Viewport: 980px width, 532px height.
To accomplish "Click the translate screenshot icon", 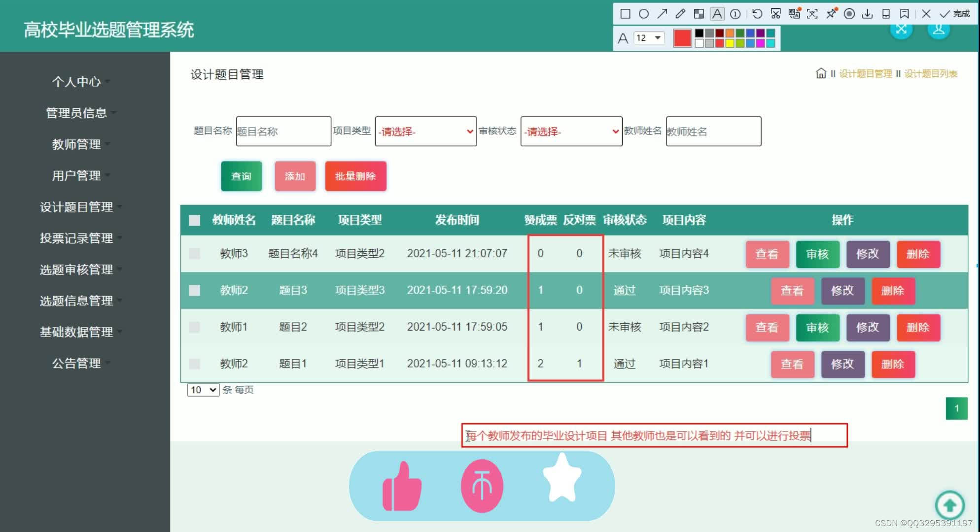I will tap(794, 13).
